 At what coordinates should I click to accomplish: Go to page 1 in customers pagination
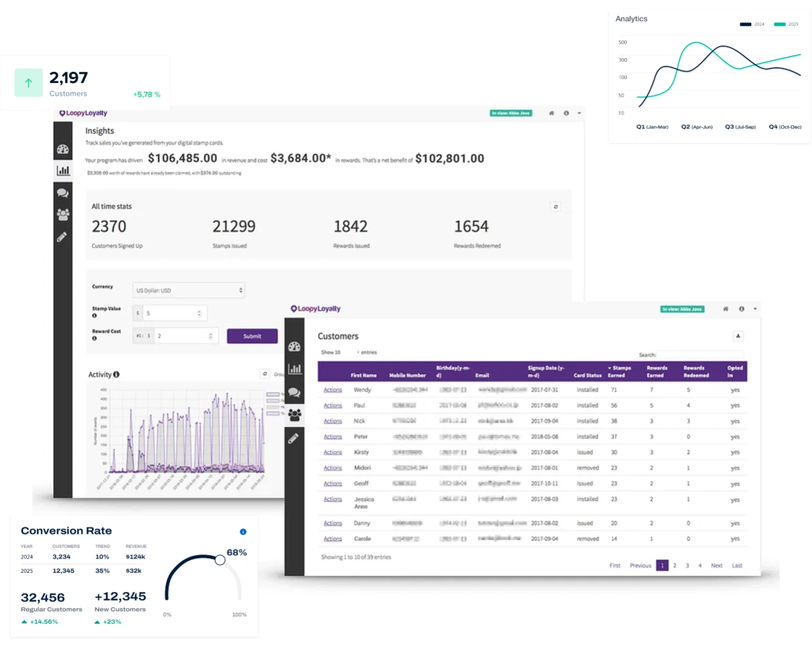click(662, 566)
